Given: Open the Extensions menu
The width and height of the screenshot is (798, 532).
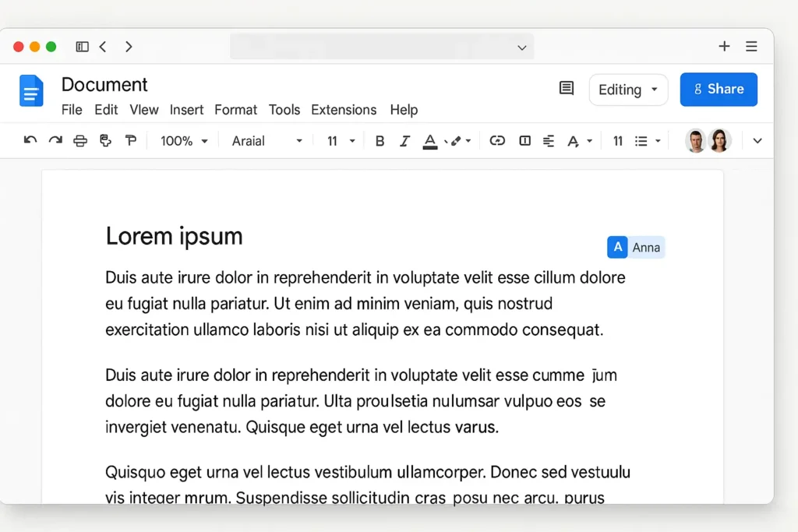Looking at the screenshot, I should tap(344, 110).
